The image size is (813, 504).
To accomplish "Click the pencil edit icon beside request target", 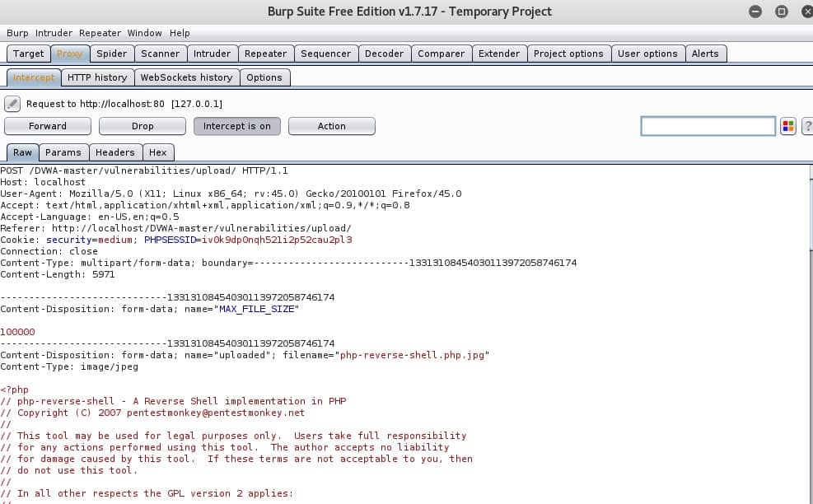I will point(12,104).
